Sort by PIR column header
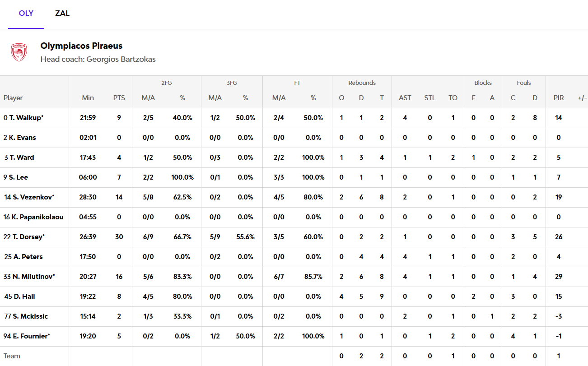Image resolution: width=588 pixels, height=366 pixels. point(559,98)
